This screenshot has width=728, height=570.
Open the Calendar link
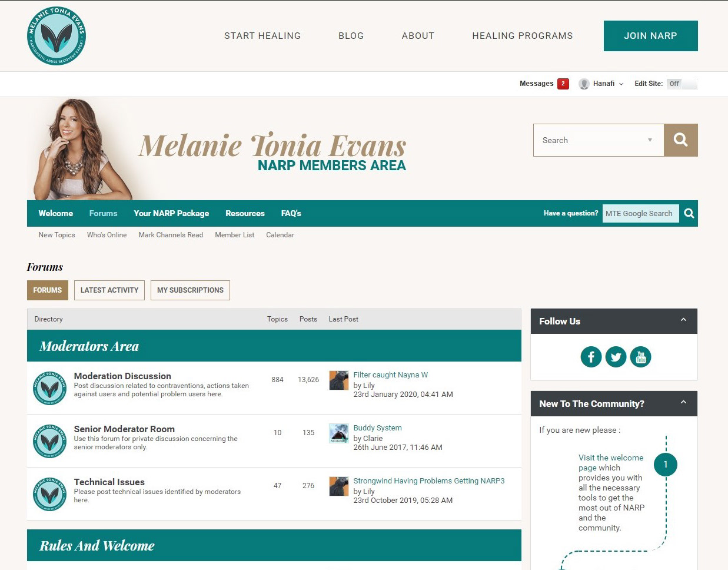click(x=280, y=235)
